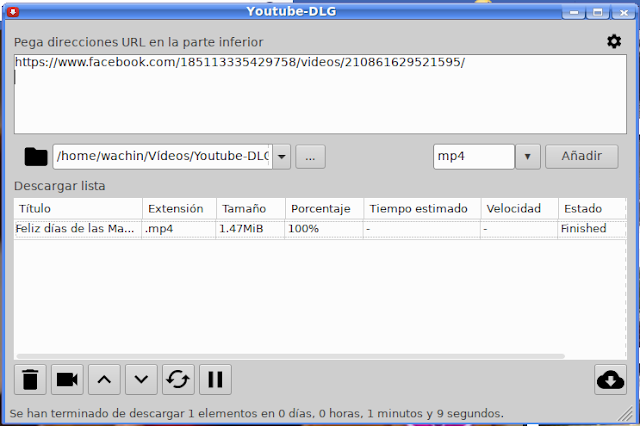
Task: Click the download folder path field
Action: pos(163,157)
